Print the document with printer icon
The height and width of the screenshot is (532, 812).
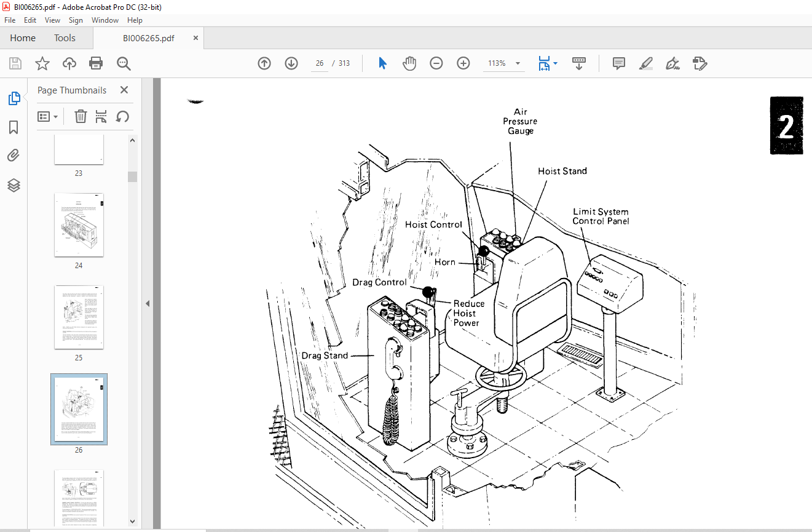click(96, 63)
